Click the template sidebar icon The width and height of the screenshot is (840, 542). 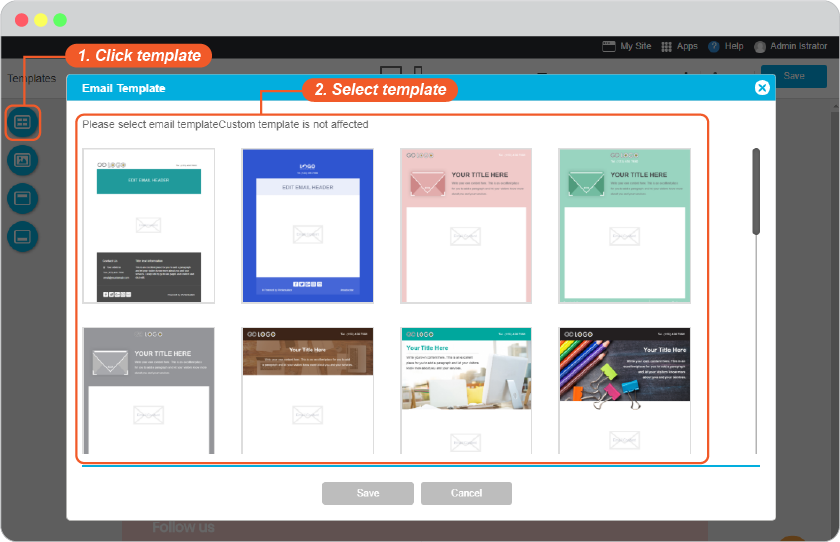(22, 123)
